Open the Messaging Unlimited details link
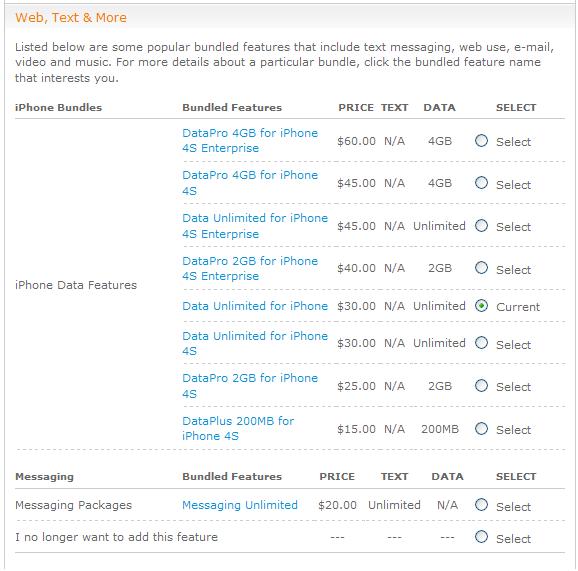 coord(240,505)
